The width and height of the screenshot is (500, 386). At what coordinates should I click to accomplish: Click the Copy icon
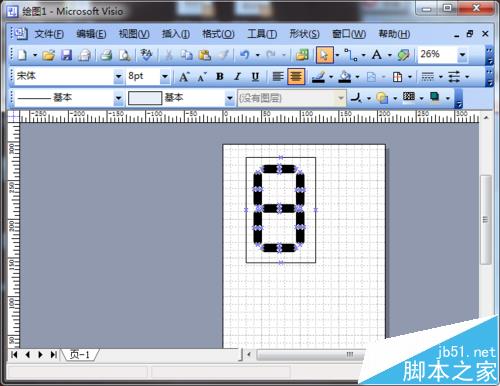pos(187,55)
